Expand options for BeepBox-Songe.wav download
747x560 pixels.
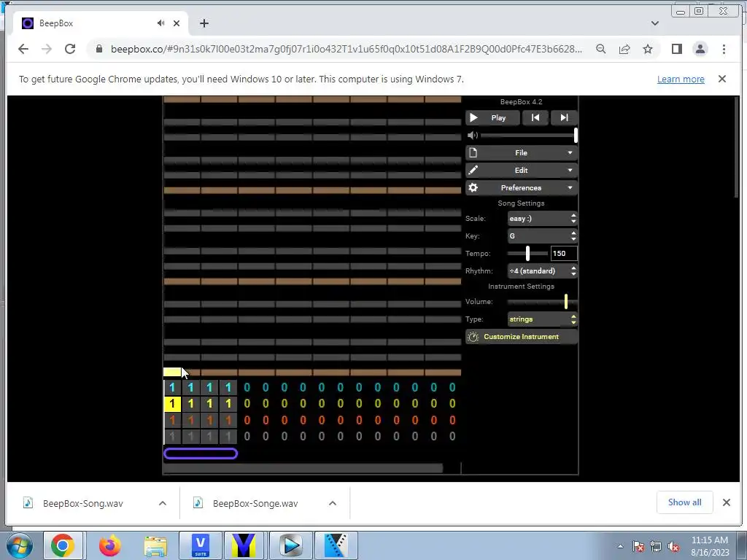tap(333, 503)
